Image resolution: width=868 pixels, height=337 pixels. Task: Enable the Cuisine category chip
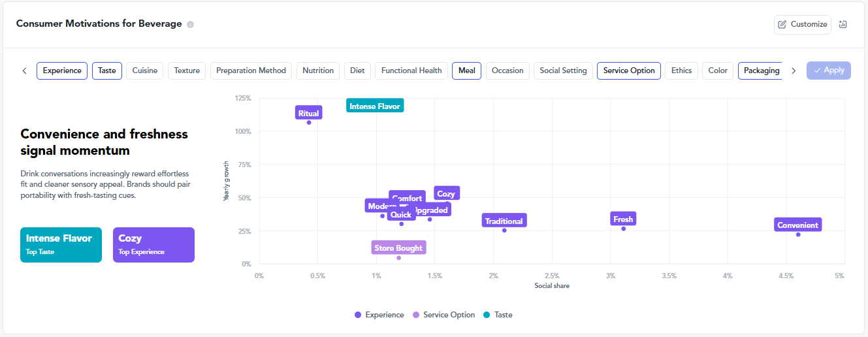[145, 71]
